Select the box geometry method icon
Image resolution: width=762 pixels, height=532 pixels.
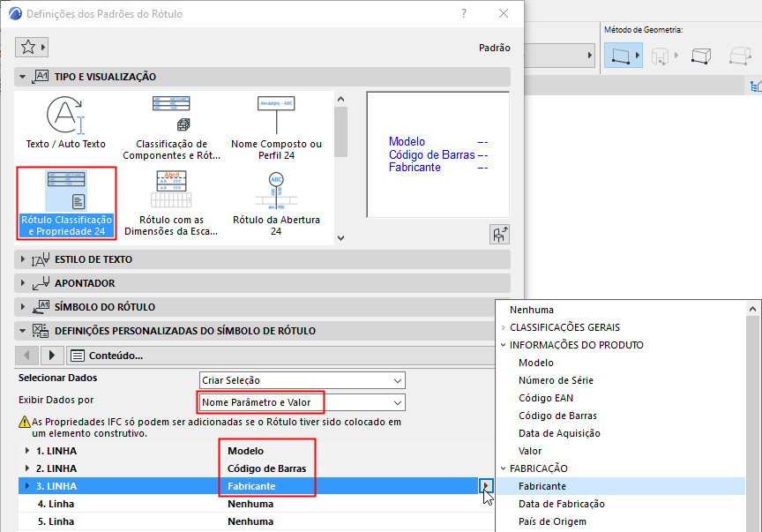point(701,56)
